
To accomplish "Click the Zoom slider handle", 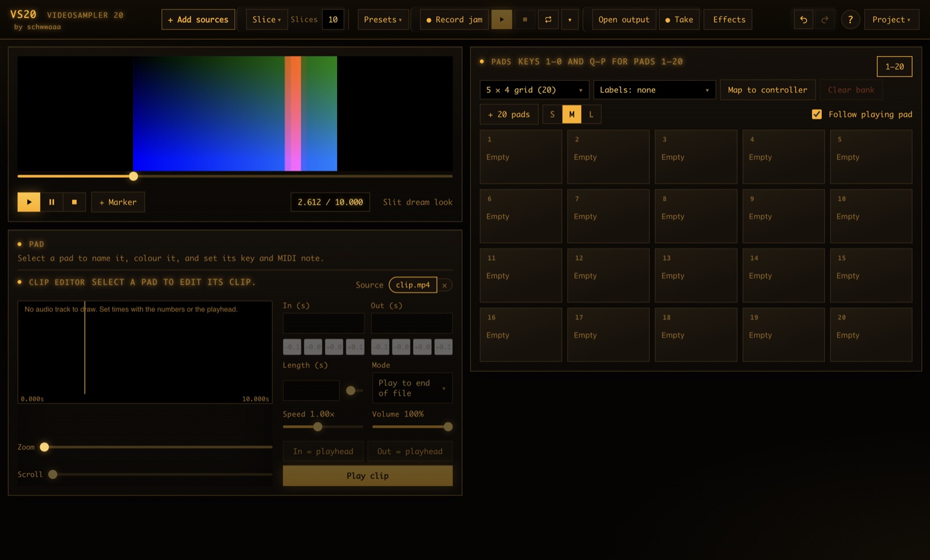I will click(44, 447).
